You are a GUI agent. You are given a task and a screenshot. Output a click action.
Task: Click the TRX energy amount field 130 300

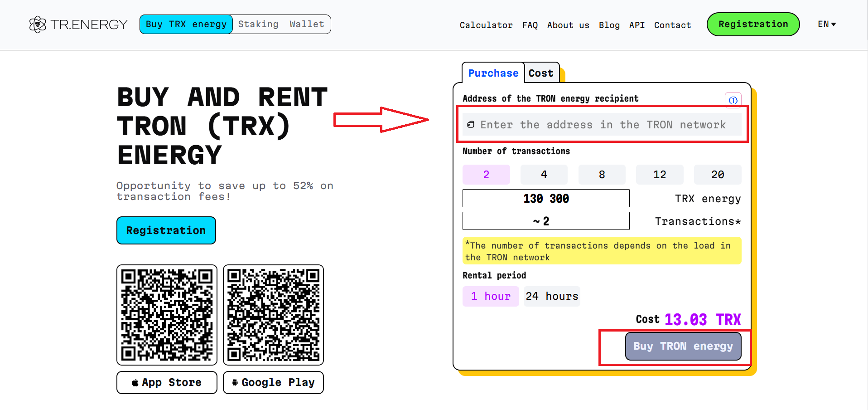click(x=546, y=198)
